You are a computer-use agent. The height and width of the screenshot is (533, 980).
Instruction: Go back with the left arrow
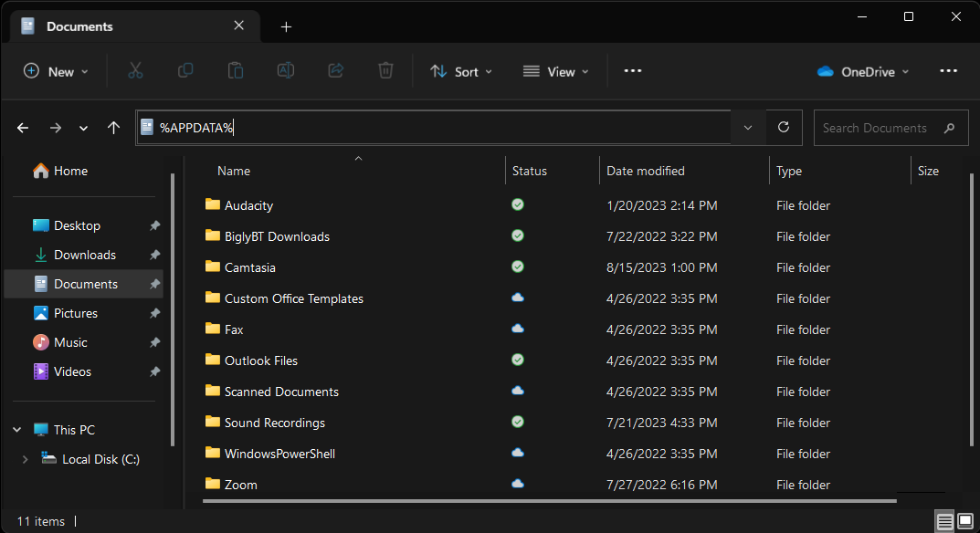point(23,128)
